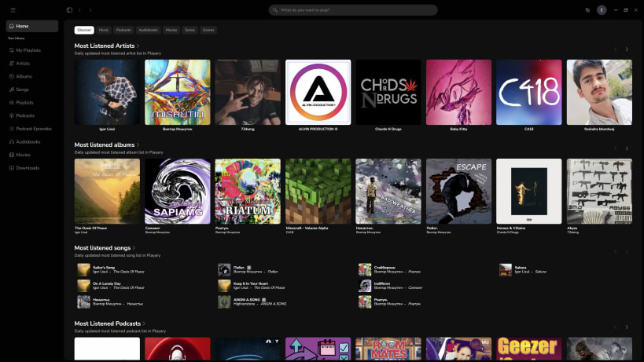Viewport: 644px width, 362px height.
Task: Click the search magnifier icon
Action: 275,10
